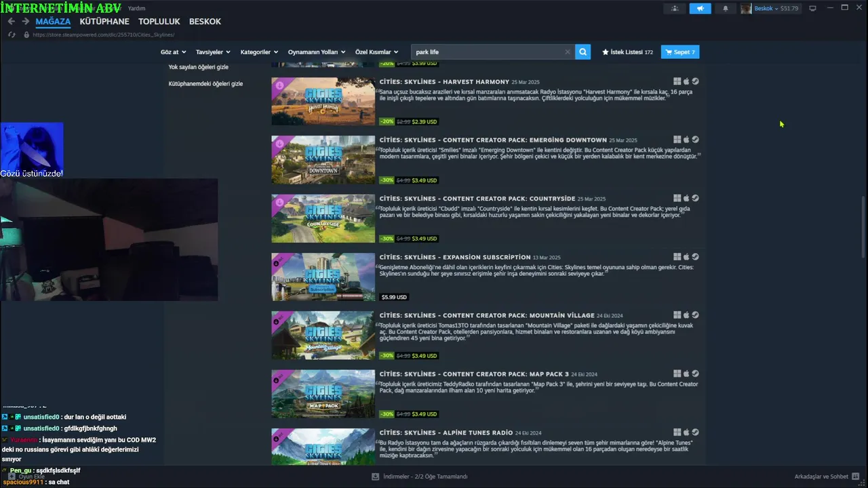
Task: Click Harvest Harmony thumbnail image
Action: [323, 102]
